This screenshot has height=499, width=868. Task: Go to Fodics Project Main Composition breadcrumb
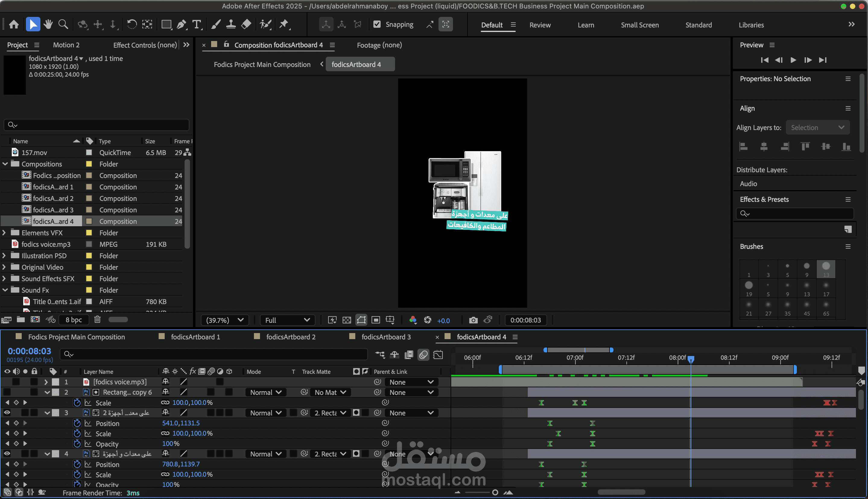pos(262,65)
